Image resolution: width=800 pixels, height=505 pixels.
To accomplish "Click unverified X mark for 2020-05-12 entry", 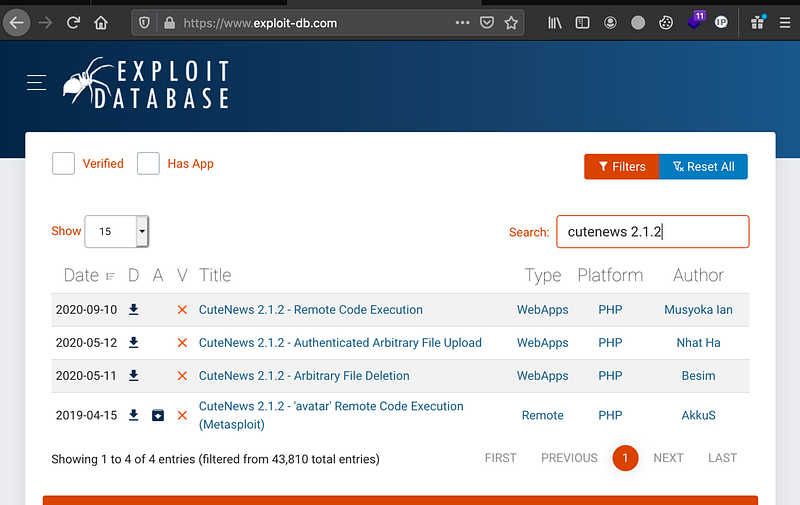I will 182,343.
